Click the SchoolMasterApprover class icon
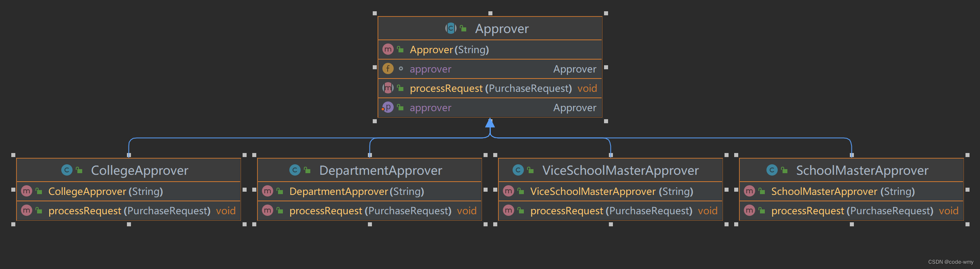The image size is (980, 269). click(772, 170)
